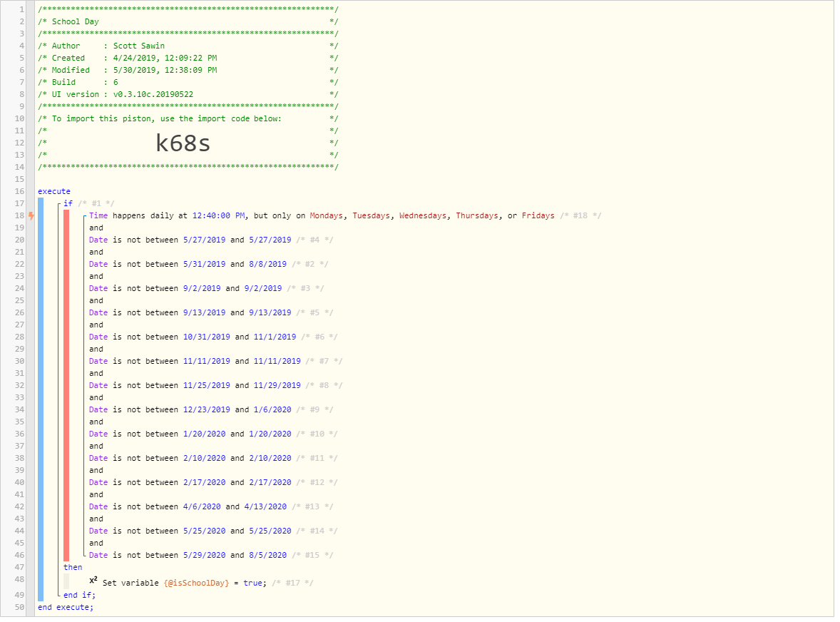Click time value 12:40:00 PM

219,216
